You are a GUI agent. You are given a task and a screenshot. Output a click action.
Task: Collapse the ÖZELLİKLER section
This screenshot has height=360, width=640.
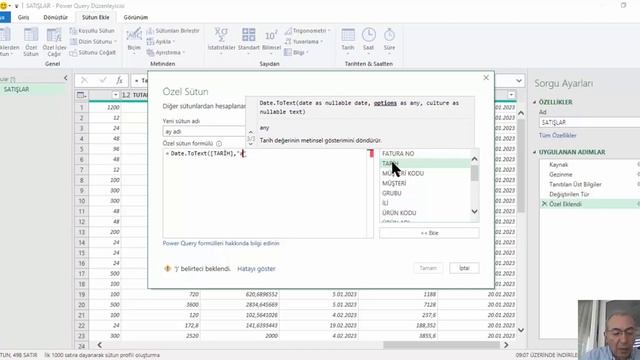tap(534, 102)
